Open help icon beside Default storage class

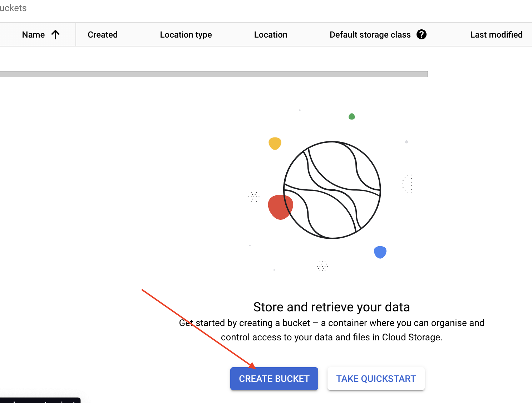click(x=422, y=34)
